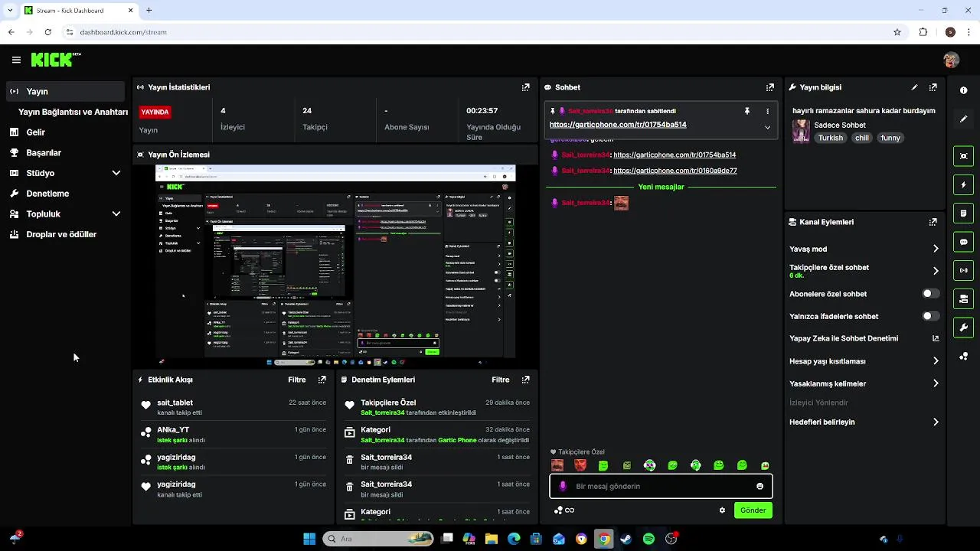Enable Abonelere özel sohbet switch
This screenshot has height=551, width=980.
(930, 294)
